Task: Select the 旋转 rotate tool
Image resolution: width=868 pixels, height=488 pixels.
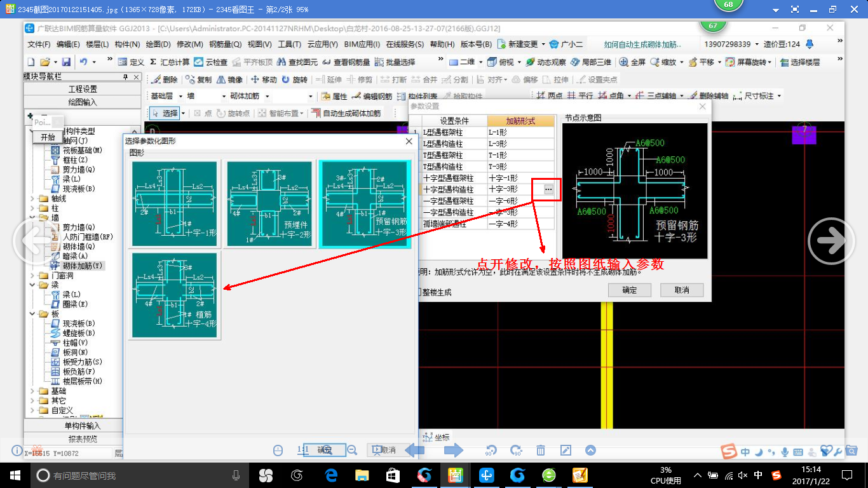Action: 295,79
